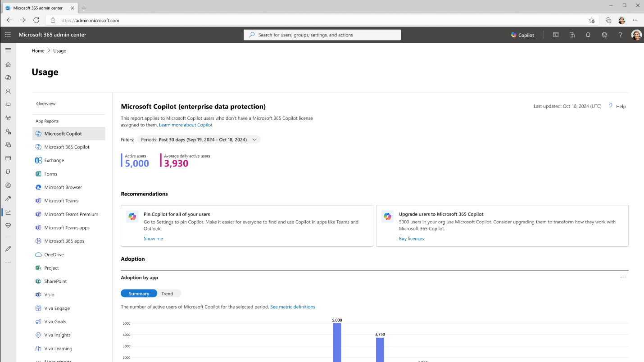Focus the admin center search box
The height and width of the screenshot is (362, 644).
(x=322, y=35)
